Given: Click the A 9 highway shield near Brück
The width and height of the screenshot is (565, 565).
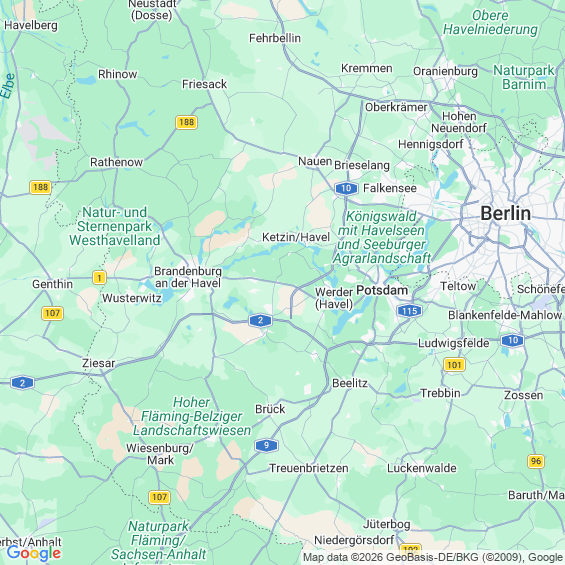Looking at the screenshot, I should pos(266,445).
